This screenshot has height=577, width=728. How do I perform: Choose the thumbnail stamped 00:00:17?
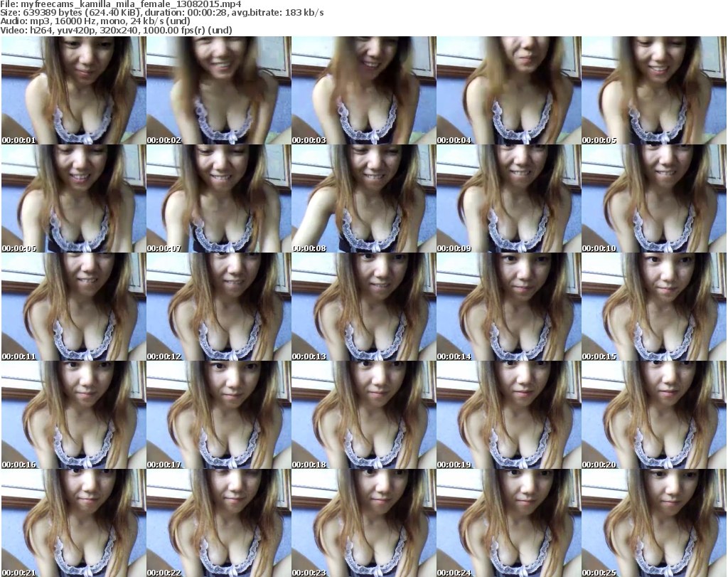click(219, 415)
